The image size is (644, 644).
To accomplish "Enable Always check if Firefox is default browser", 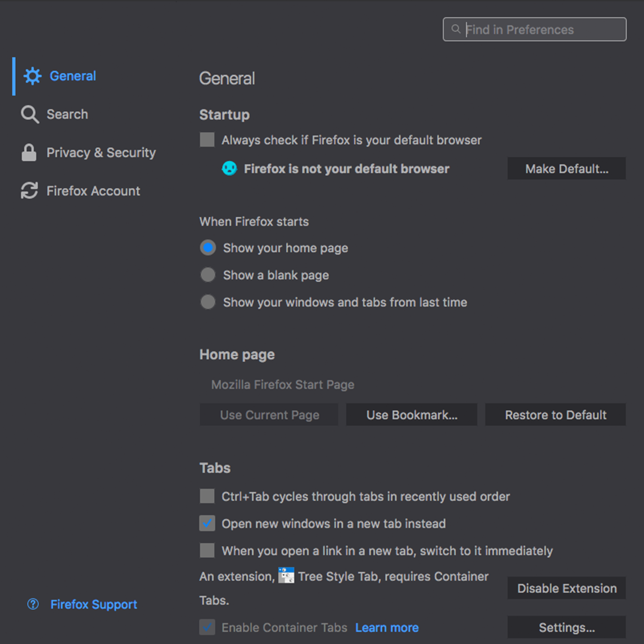I will [x=207, y=140].
